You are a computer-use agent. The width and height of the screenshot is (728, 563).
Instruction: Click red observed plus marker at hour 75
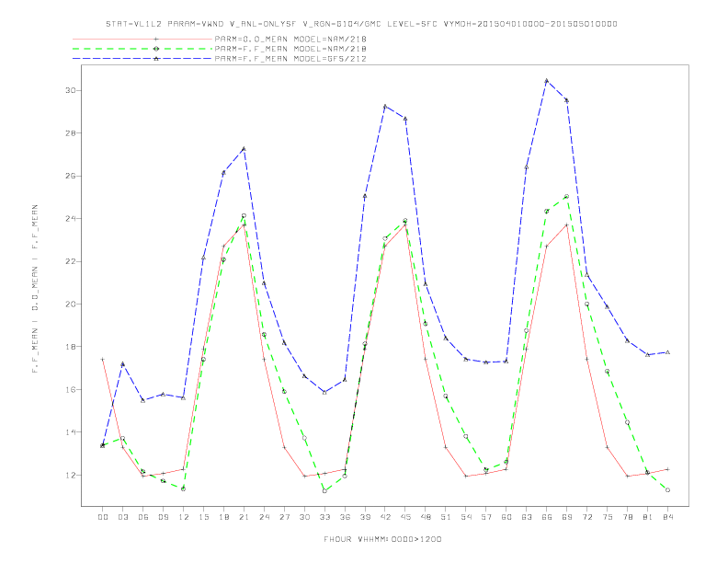(x=607, y=447)
